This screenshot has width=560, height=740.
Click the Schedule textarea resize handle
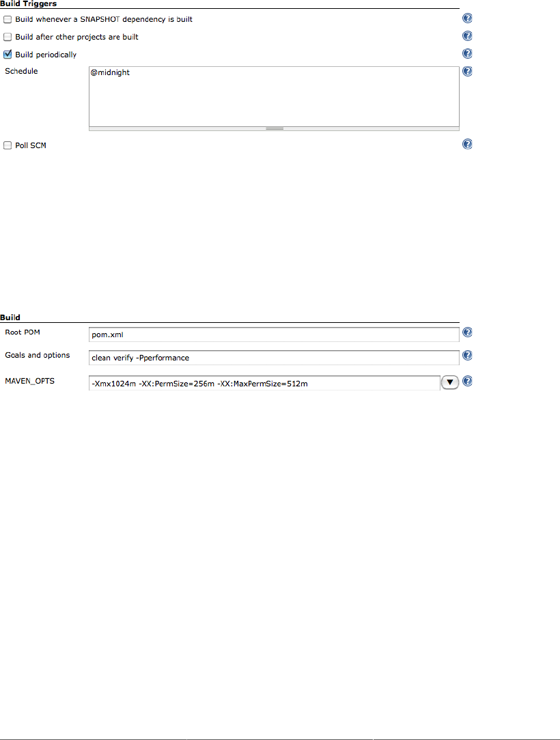pos(274,129)
